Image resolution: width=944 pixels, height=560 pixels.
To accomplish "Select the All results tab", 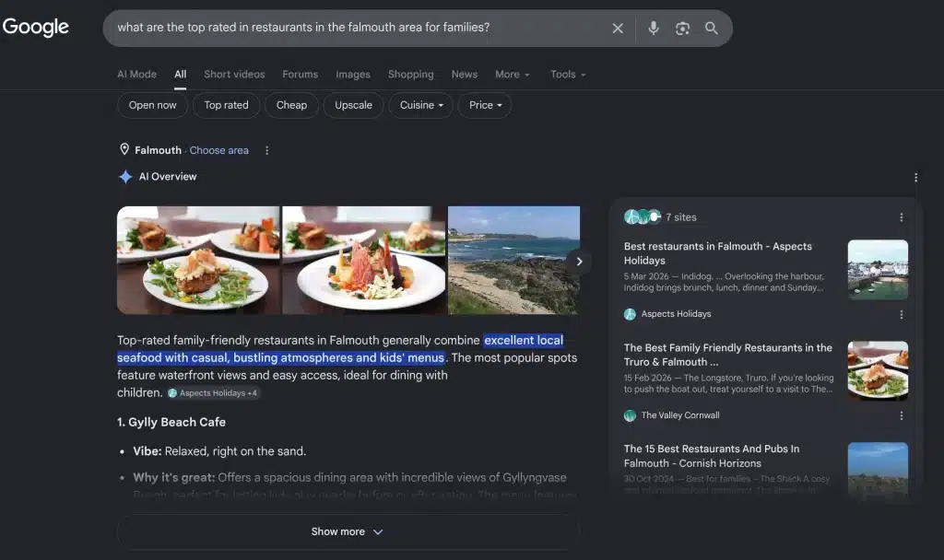I will 180,74.
